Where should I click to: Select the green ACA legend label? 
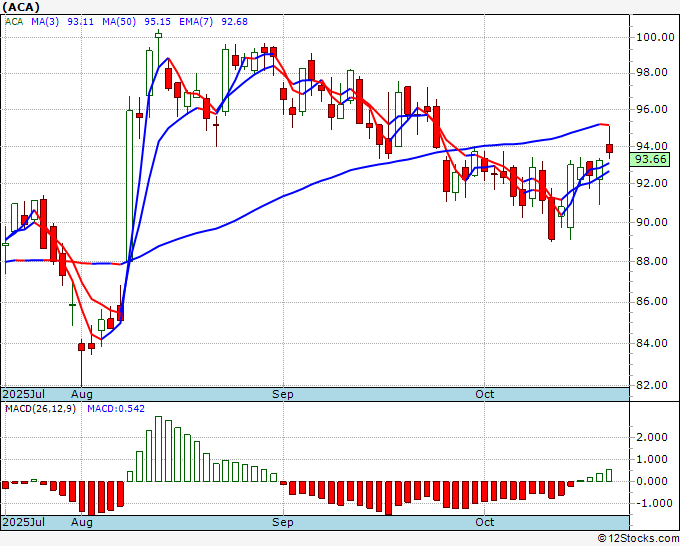pyautogui.click(x=14, y=22)
